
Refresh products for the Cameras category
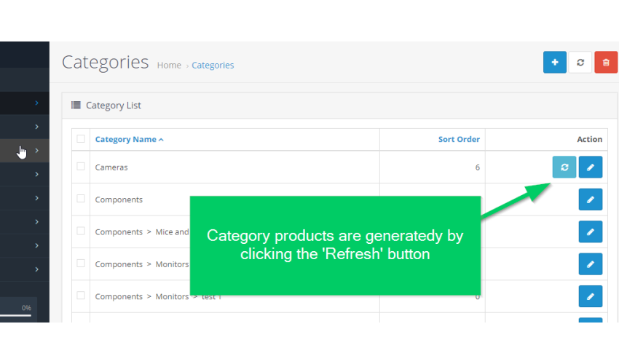click(x=564, y=167)
